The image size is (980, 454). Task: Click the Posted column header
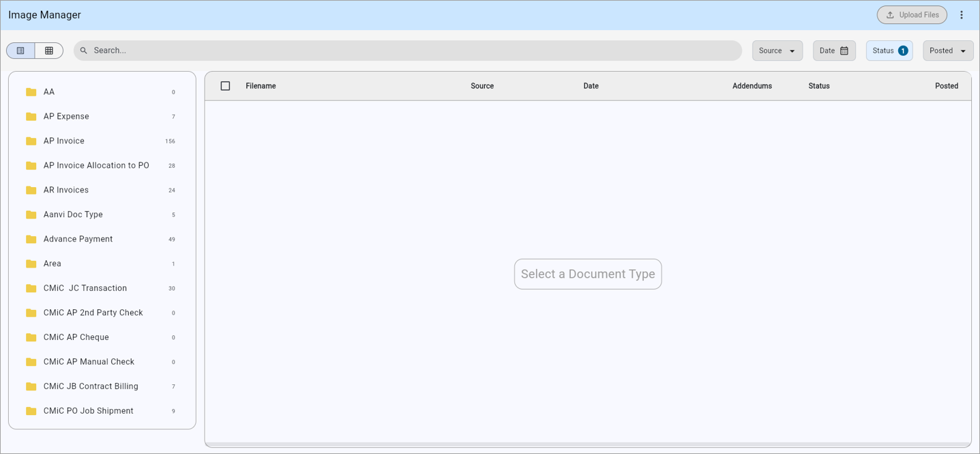pos(947,86)
